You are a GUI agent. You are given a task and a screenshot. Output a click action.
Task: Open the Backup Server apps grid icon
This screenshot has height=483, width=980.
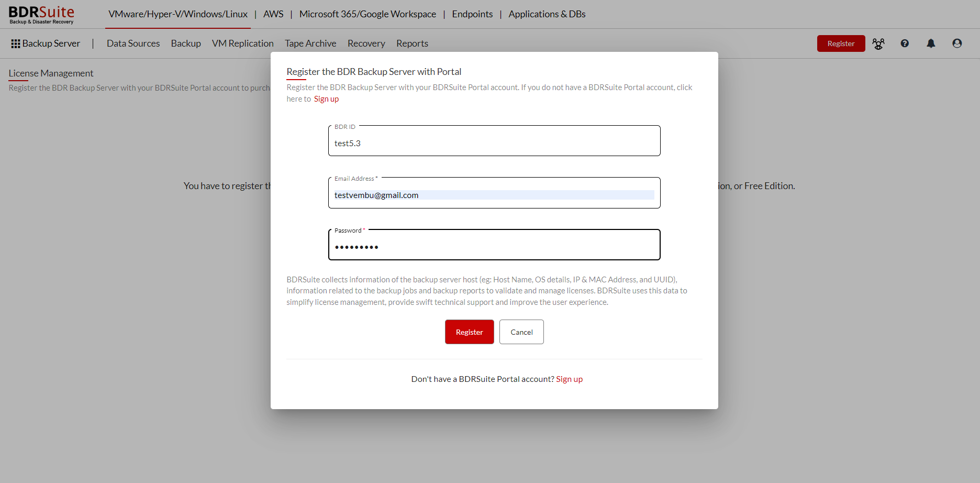[16, 43]
